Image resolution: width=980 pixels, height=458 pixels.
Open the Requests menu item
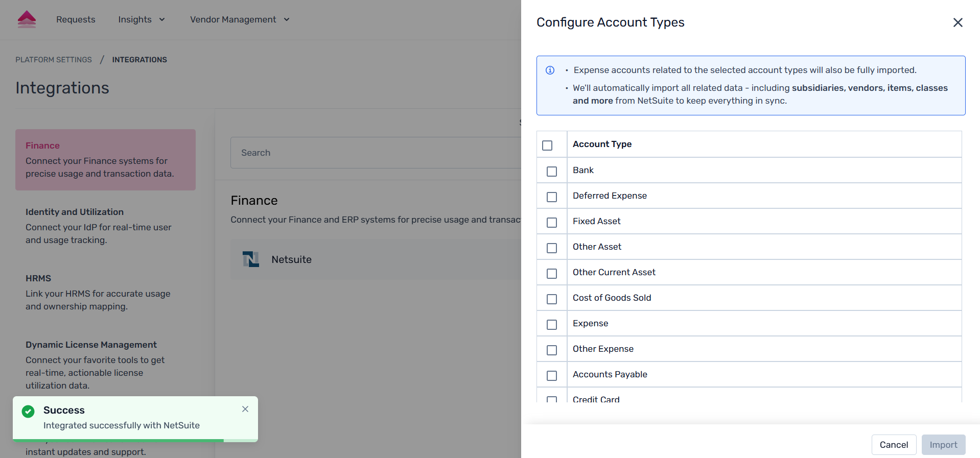76,19
